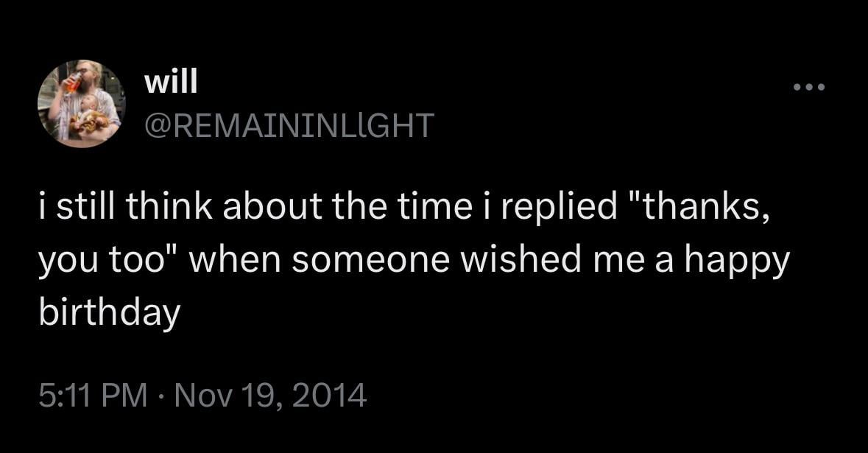Open the display name "will"

(x=172, y=82)
